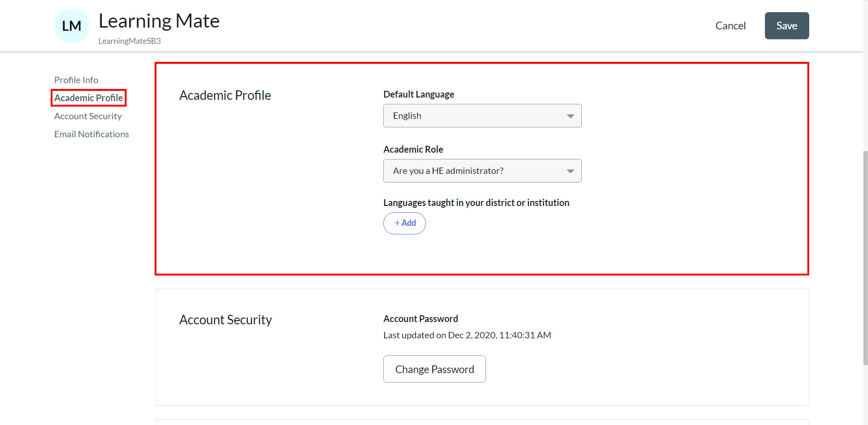
Task: Click the Default Language field label
Action: (x=419, y=94)
